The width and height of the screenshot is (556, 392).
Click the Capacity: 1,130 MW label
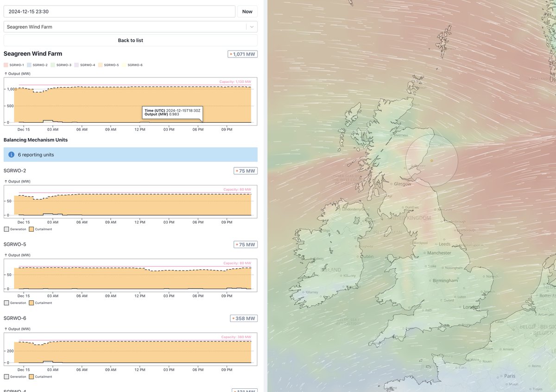pyautogui.click(x=235, y=82)
